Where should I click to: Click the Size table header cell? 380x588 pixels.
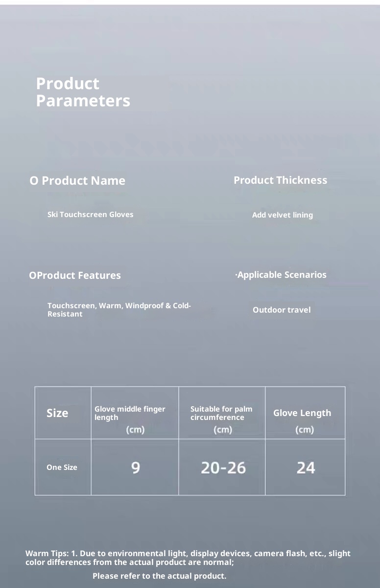click(57, 413)
